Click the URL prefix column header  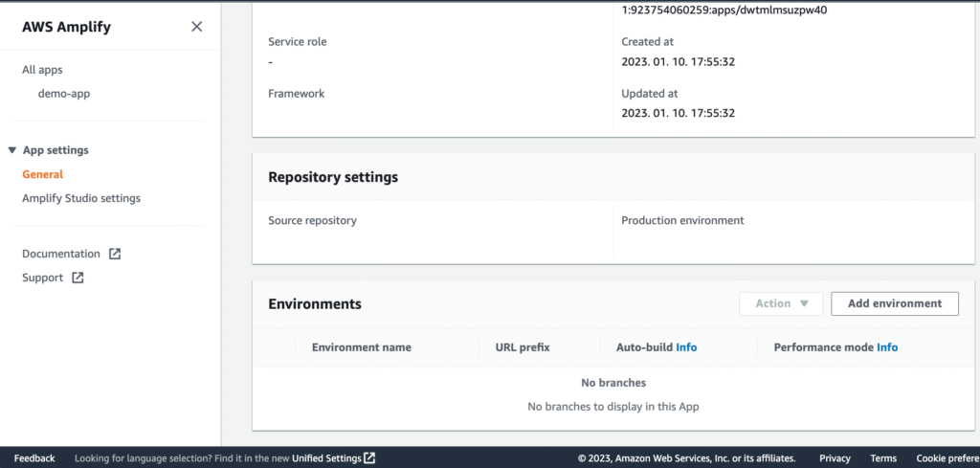pyautogui.click(x=523, y=347)
